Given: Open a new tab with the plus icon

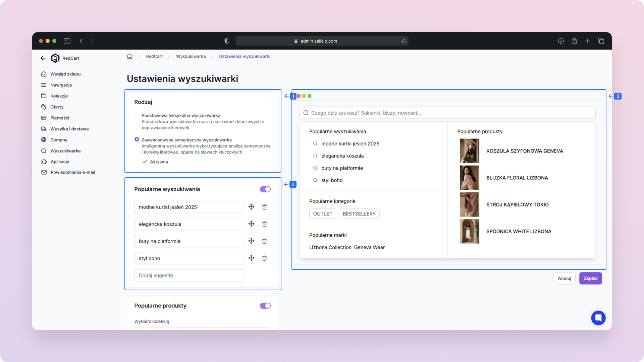Looking at the screenshot, I should coord(588,41).
